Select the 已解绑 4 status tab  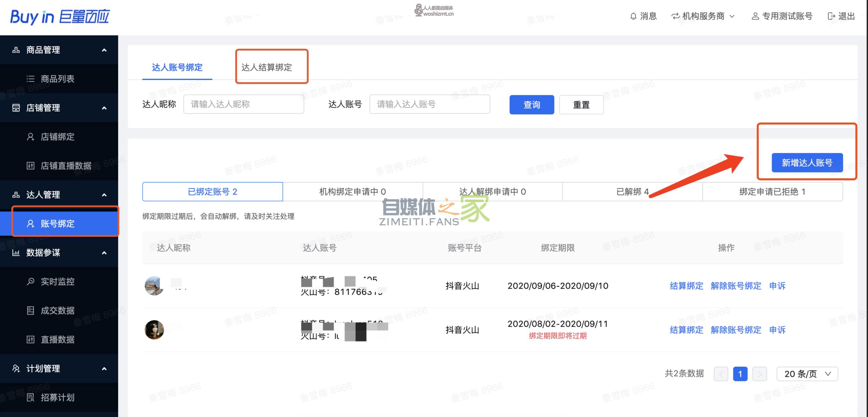632,192
